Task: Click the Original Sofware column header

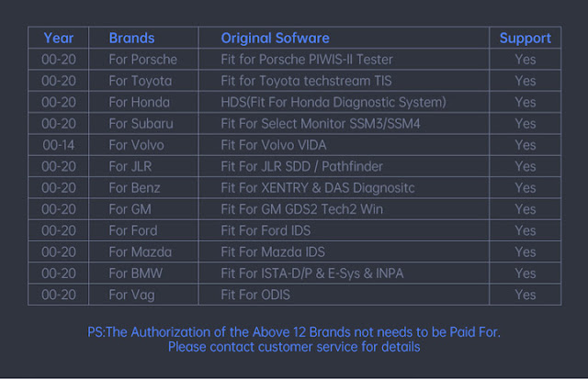Action: tap(275, 38)
